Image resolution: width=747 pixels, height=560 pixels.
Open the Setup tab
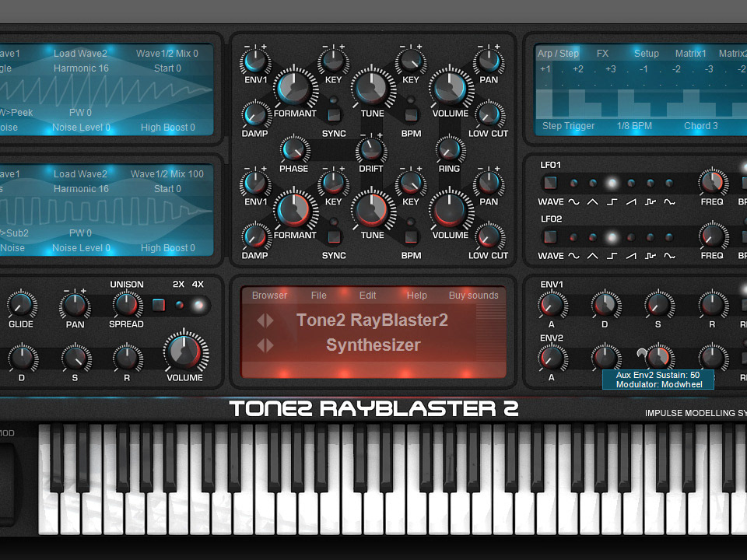[647, 54]
